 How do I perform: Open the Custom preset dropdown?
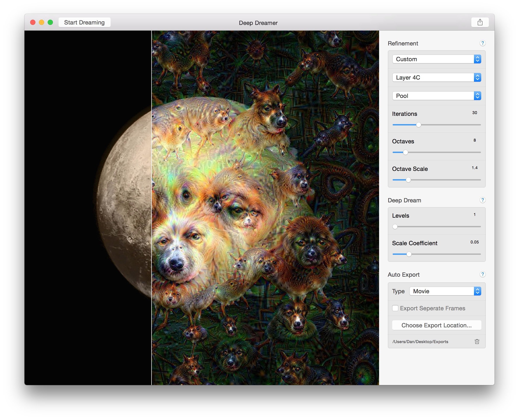tap(436, 59)
